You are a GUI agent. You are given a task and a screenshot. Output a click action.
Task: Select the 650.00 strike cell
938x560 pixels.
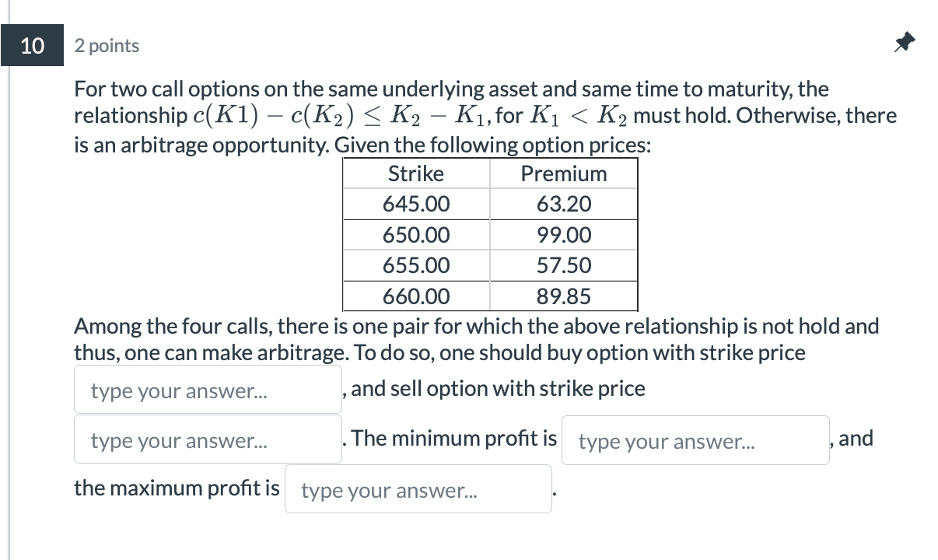416,235
